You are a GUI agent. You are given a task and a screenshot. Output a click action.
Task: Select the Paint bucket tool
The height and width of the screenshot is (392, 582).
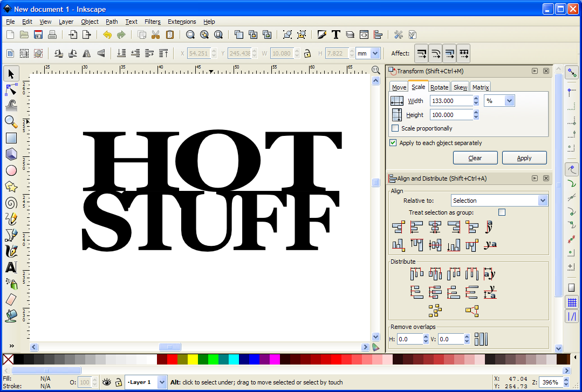[x=11, y=316]
